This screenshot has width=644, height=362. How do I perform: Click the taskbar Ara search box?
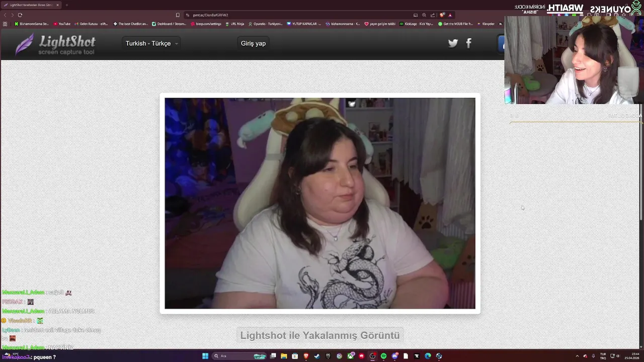tap(239, 356)
